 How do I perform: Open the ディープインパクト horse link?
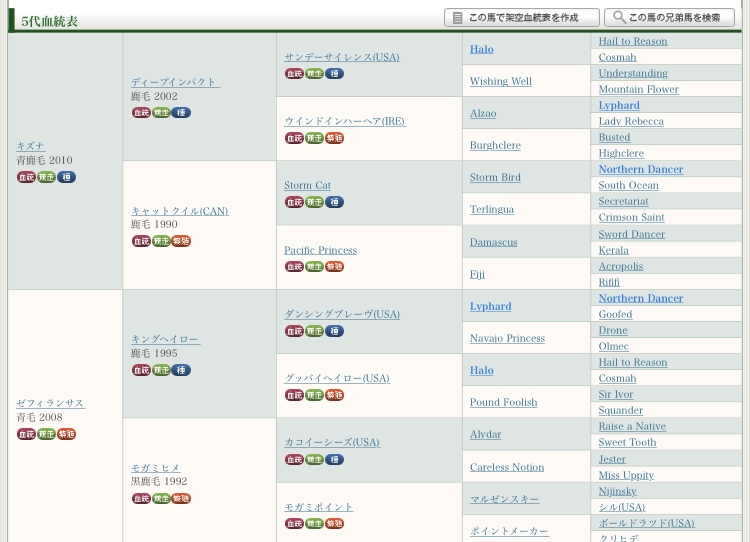[x=176, y=82]
